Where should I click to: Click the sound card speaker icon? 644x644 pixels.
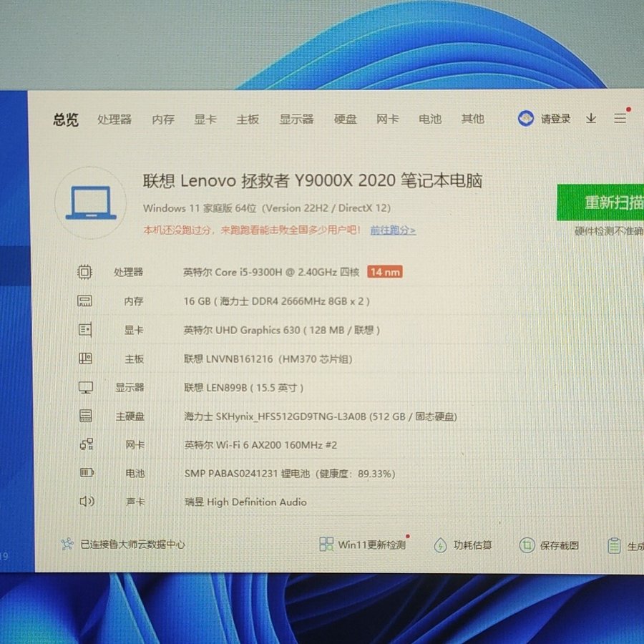pyautogui.click(x=87, y=501)
